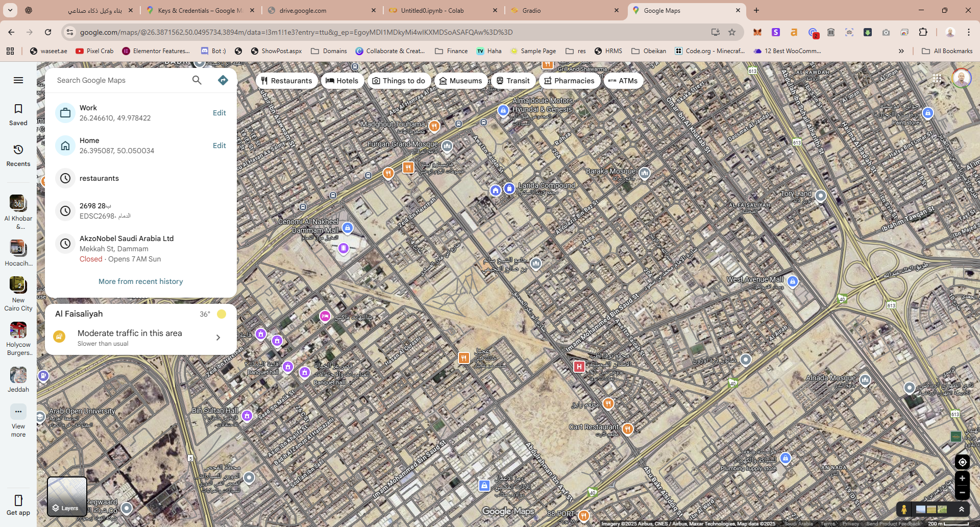
Task: Open the Saved places panel
Action: point(18,114)
